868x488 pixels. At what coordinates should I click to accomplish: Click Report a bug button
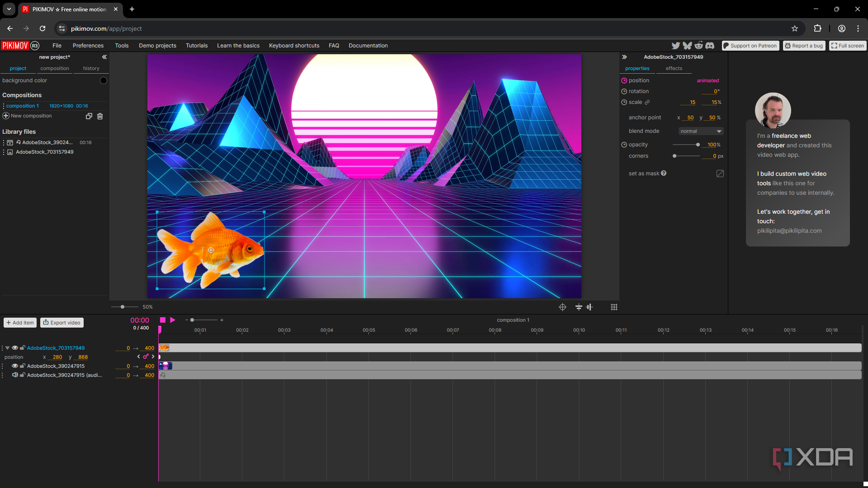[x=804, y=46]
